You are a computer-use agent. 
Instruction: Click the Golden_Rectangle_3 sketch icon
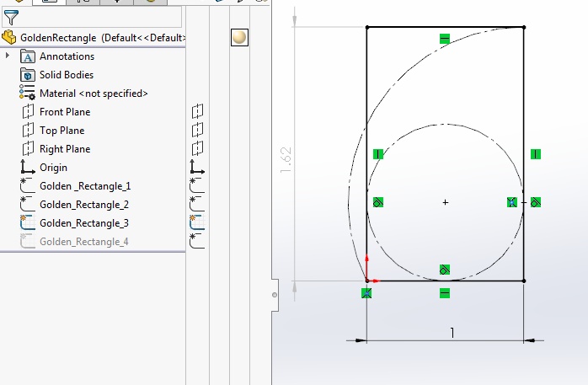[27, 222]
